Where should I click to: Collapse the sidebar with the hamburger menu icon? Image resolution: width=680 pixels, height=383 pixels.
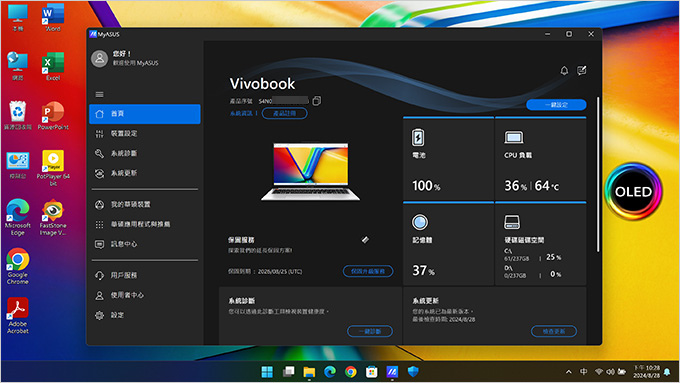99,95
